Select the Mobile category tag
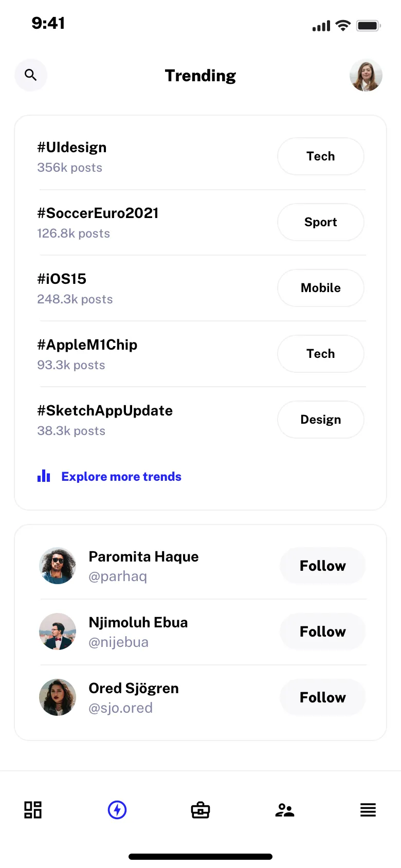The width and height of the screenshot is (401, 868). pyautogui.click(x=321, y=288)
